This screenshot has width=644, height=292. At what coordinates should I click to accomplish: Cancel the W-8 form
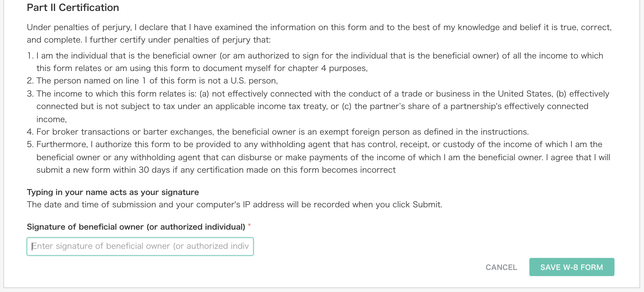[501, 267]
